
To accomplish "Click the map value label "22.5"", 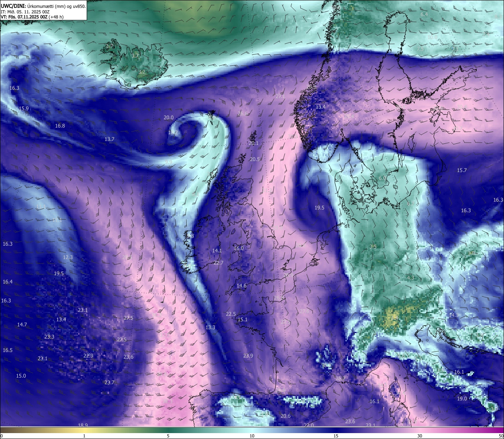I will (231, 314).
